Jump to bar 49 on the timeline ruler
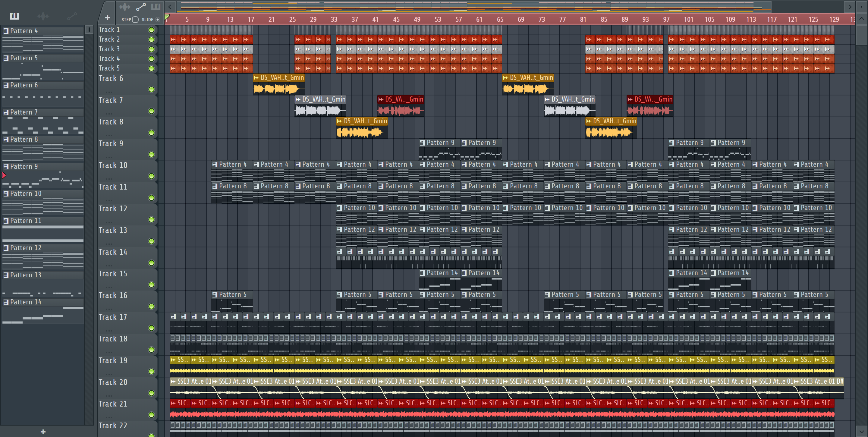Viewport: 868px width, 437px height. [417, 20]
